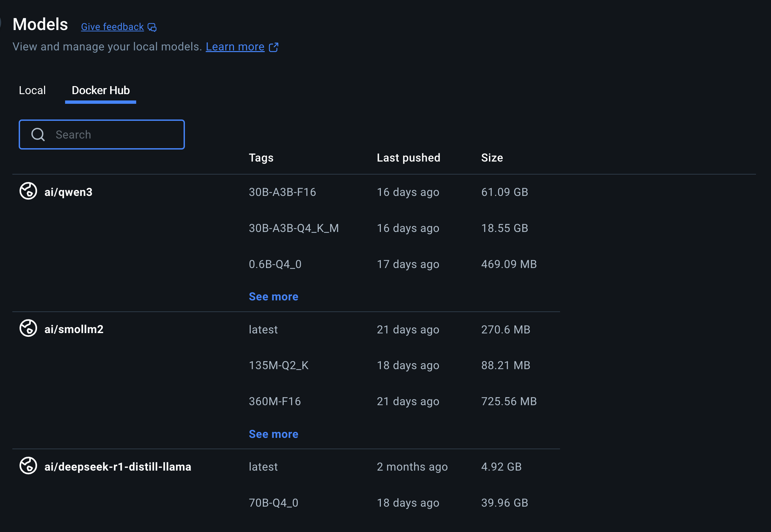The width and height of the screenshot is (771, 532).
Task: Select the 30B-A3B-Q4_K_M tag
Action: (x=294, y=228)
